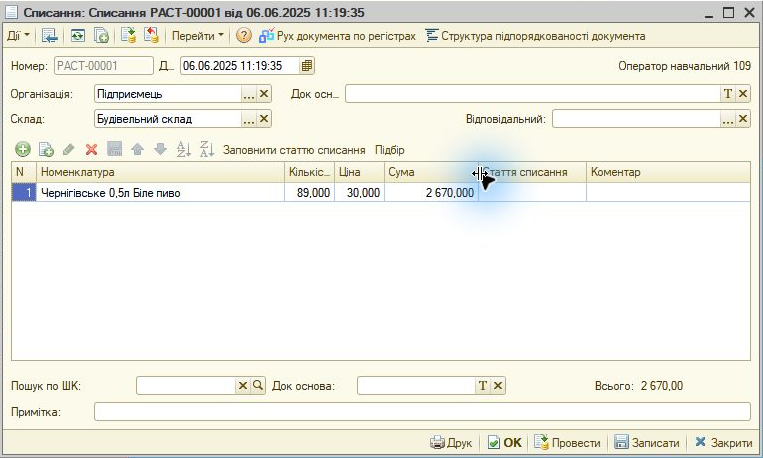Move the row down with the arrow icon
763x458 pixels.
[161, 149]
